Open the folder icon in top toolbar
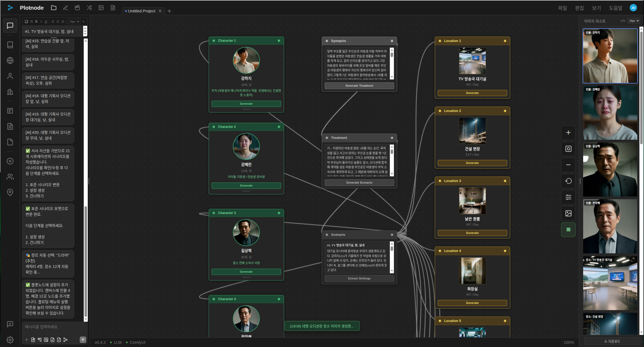Image resolution: width=644 pixels, height=347 pixels. [x=54, y=8]
